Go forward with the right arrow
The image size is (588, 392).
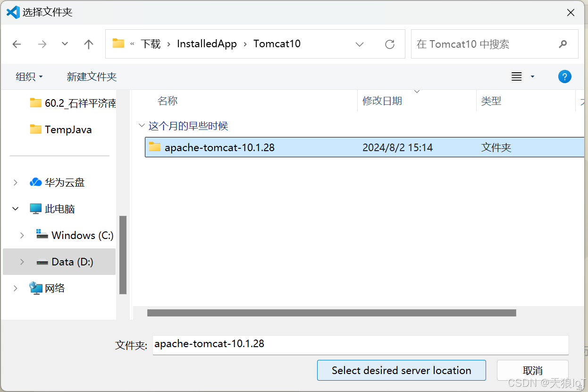click(42, 44)
